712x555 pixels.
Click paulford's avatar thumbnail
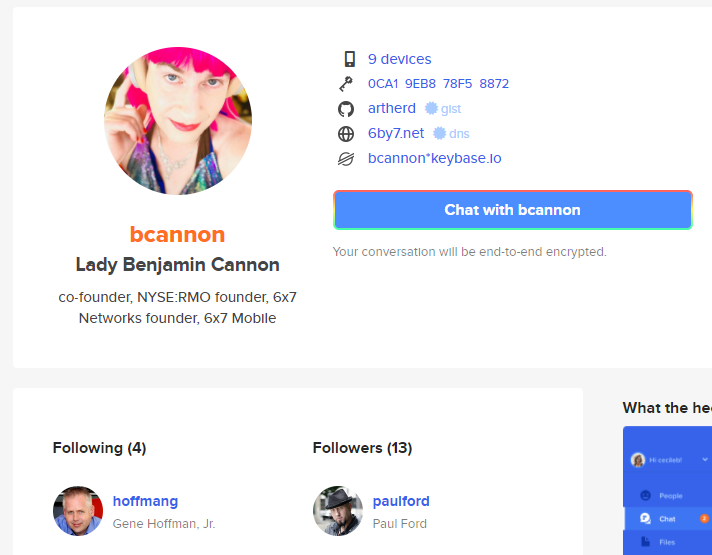click(338, 511)
